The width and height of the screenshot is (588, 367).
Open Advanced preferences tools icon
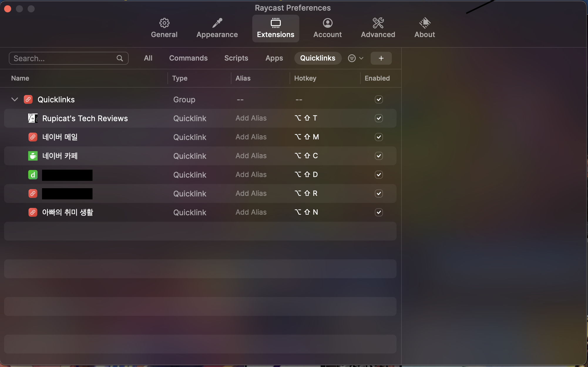pos(378,23)
